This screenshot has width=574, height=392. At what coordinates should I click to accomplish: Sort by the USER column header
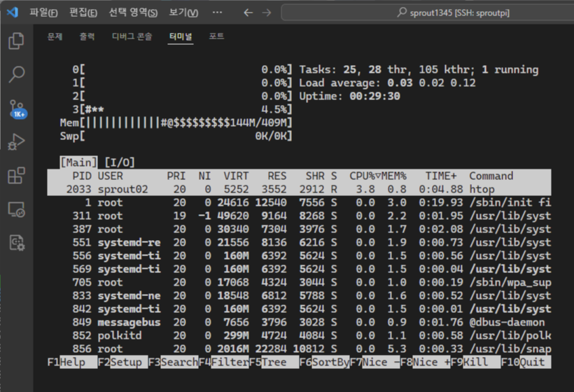[110, 176]
